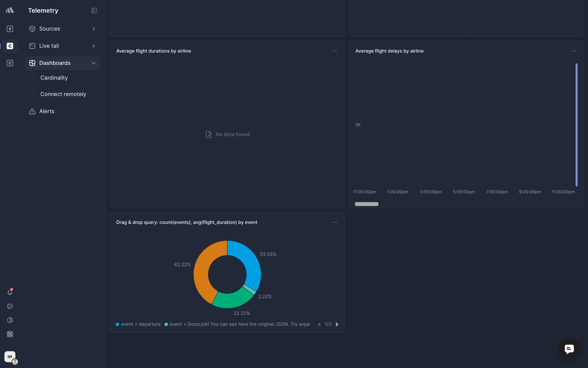Image resolution: width=588 pixels, height=368 pixels.
Task: Click the command shortcut icon
Action: (x=10, y=334)
